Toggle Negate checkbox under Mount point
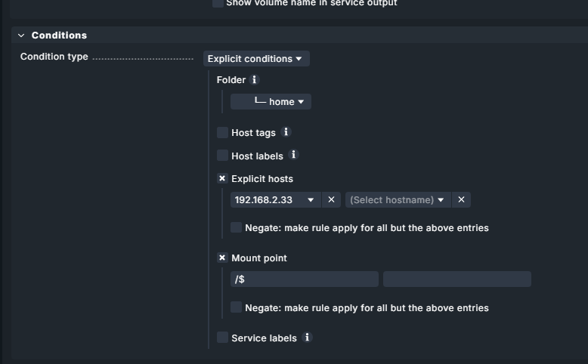The image size is (588, 364). pos(237,307)
